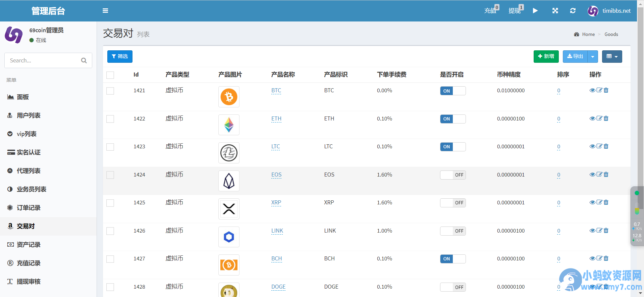Click the 导出 export button
Screen dimensions: 644x297
point(575,56)
